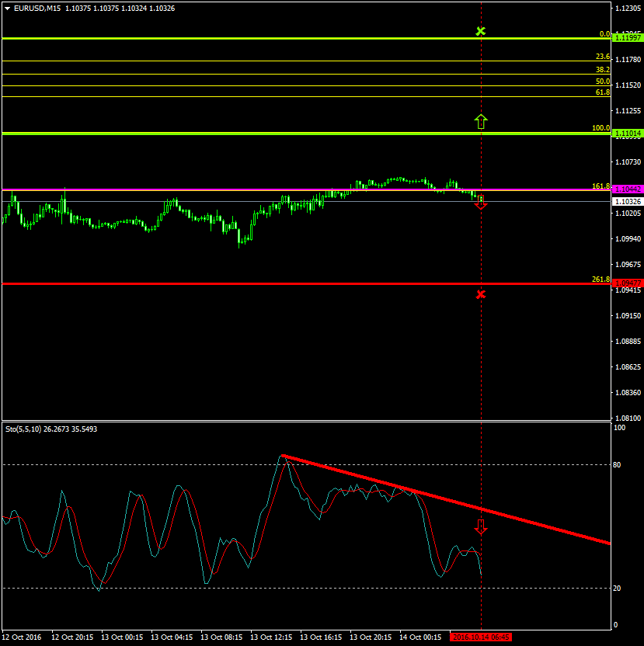Select the red X symbol below the 261.8 level

pos(481,293)
